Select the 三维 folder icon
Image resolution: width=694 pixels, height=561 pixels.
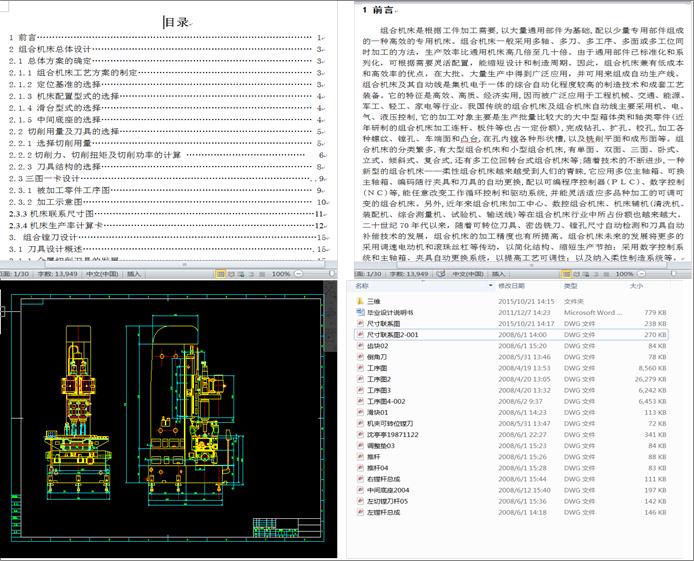pyautogui.click(x=360, y=301)
